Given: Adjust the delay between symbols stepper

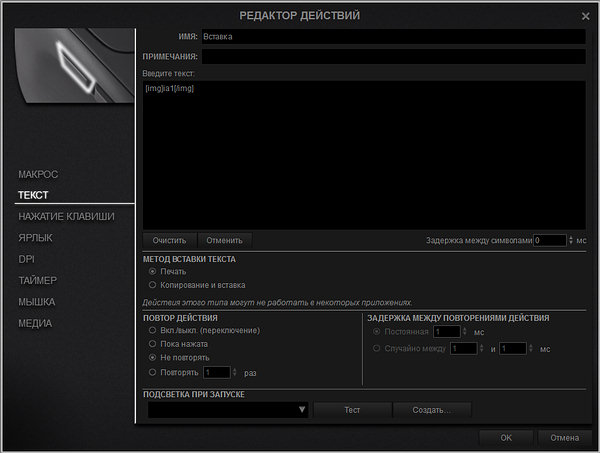Looking at the screenshot, I should 571,240.
